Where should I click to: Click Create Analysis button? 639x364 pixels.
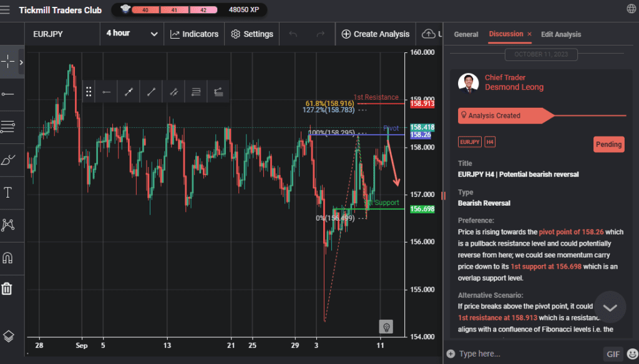[375, 34]
